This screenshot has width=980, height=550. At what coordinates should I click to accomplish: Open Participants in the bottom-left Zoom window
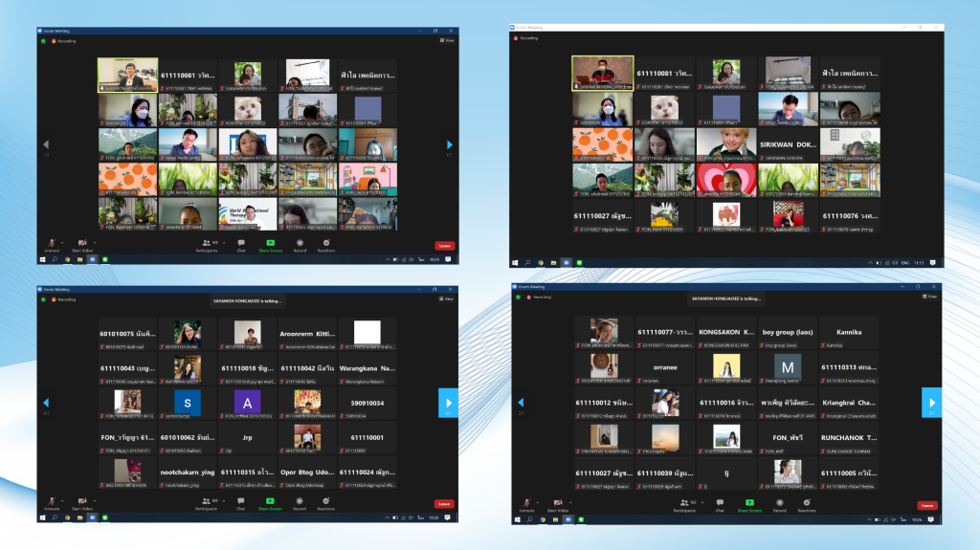(207, 504)
